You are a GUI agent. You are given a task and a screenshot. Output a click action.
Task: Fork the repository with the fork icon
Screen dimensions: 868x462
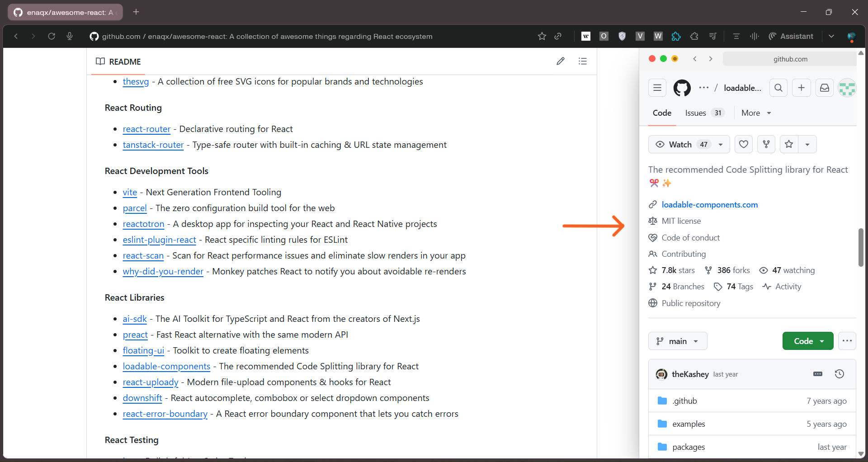[766, 144]
